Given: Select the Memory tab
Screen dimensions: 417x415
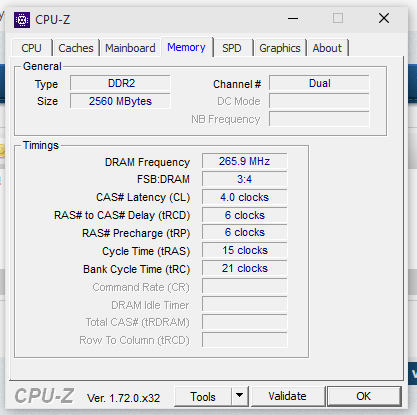Looking at the screenshot, I should coord(187,47).
